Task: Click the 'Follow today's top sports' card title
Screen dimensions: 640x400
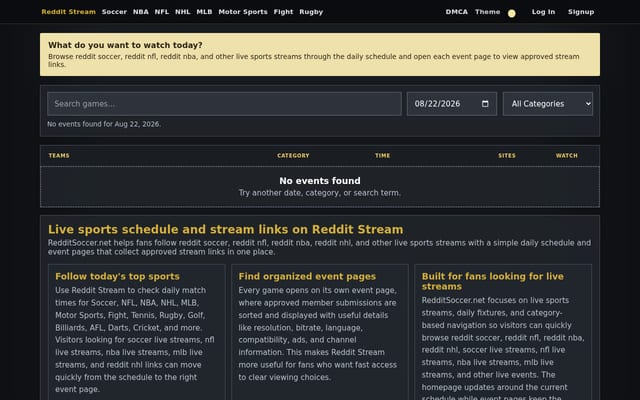Action: [x=118, y=276]
